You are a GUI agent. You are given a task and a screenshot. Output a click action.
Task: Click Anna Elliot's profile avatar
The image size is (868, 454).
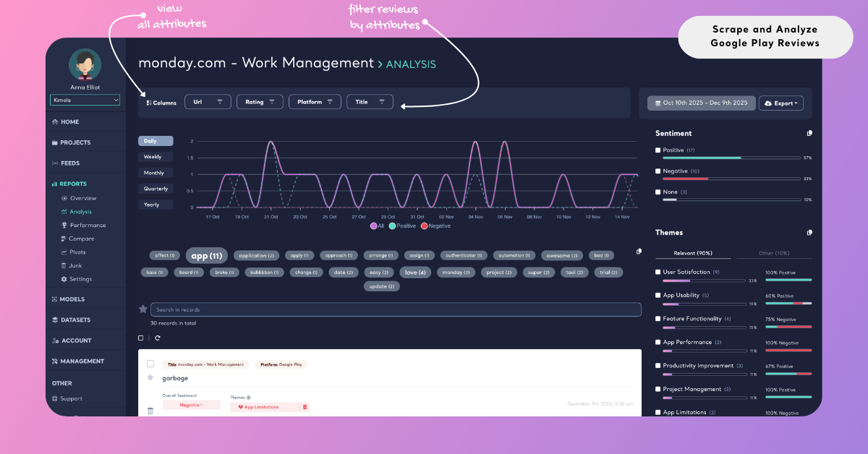click(85, 64)
